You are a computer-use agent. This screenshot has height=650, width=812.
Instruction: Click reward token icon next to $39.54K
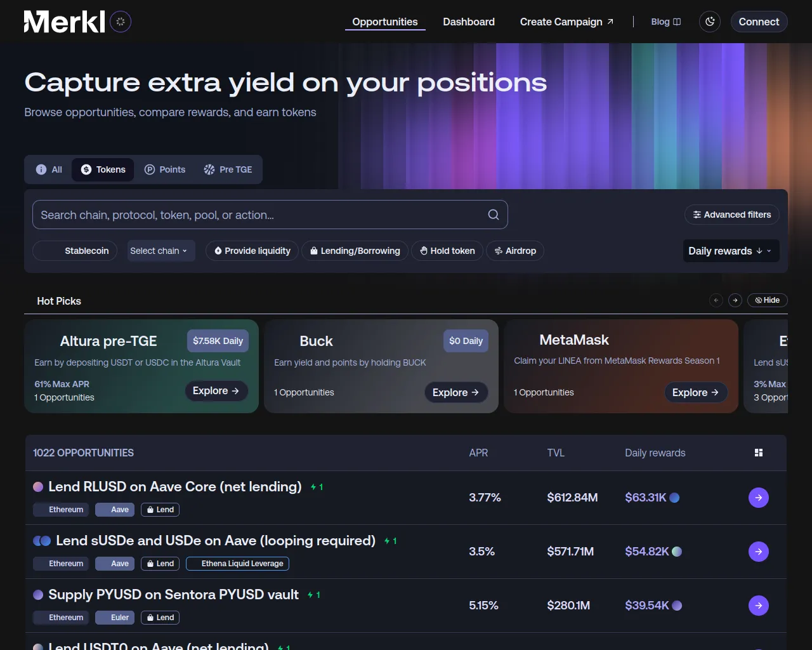pyautogui.click(x=677, y=606)
